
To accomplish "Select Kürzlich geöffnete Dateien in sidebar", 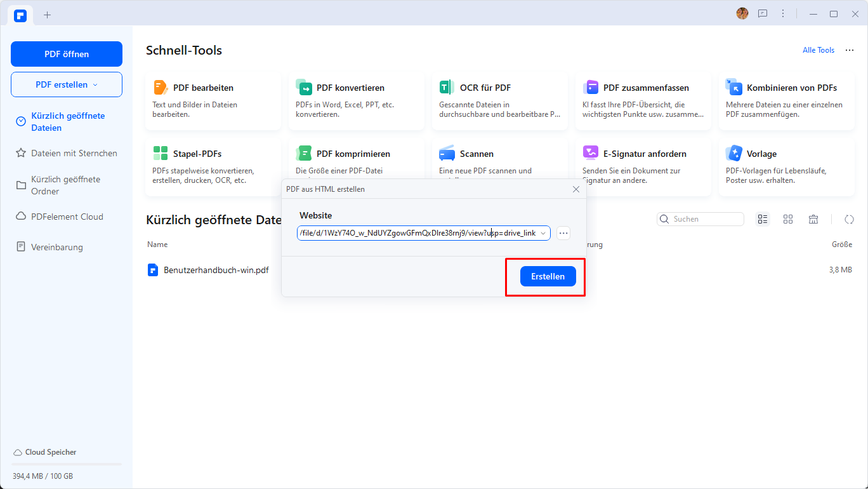I will click(x=67, y=122).
